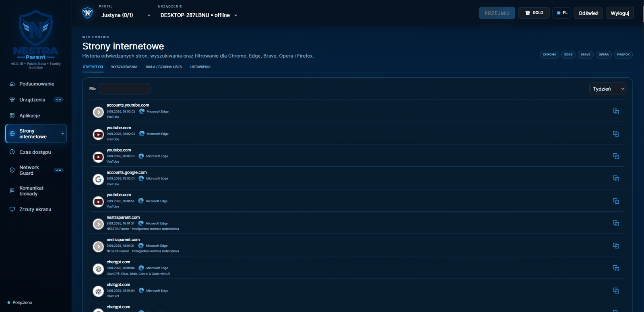Click the Połączono connection status
The height and width of the screenshot is (312, 644).
20,303
